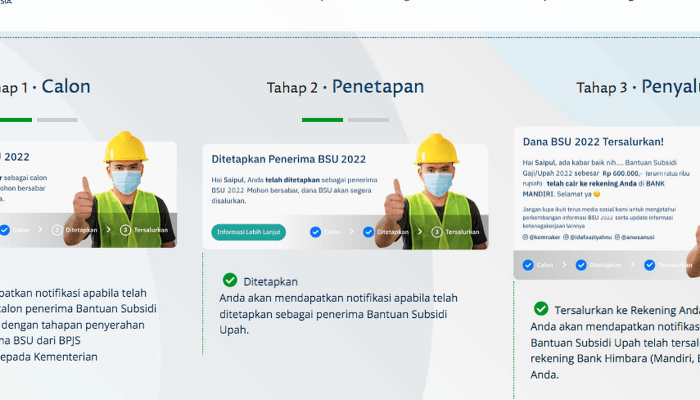
Task: Click chevron after Calon in Tahap 1 card
Action: pyautogui.click(x=40, y=229)
